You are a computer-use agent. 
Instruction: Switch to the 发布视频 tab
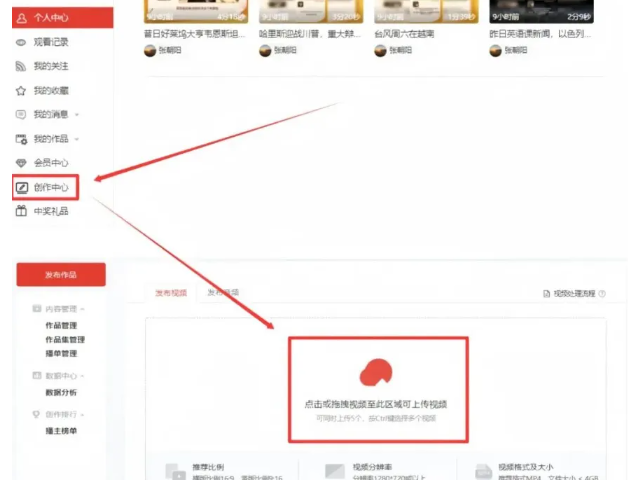coord(171,293)
